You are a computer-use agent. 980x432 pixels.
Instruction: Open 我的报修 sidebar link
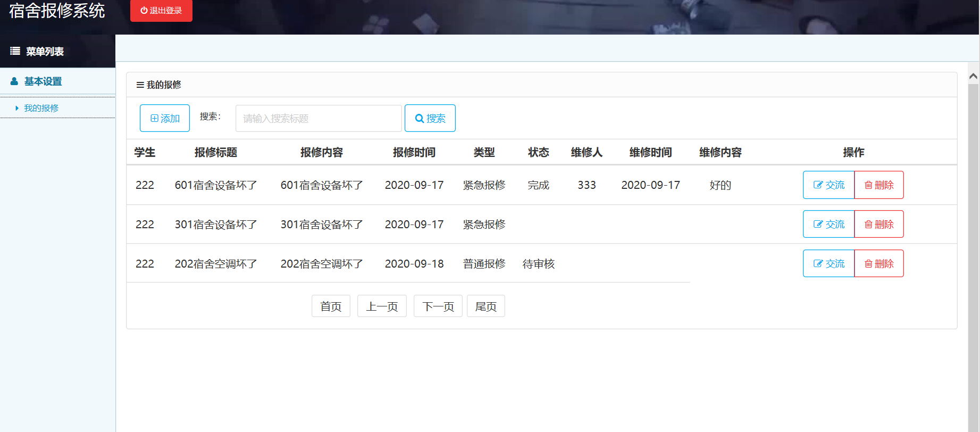pyautogui.click(x=41, y=108)
